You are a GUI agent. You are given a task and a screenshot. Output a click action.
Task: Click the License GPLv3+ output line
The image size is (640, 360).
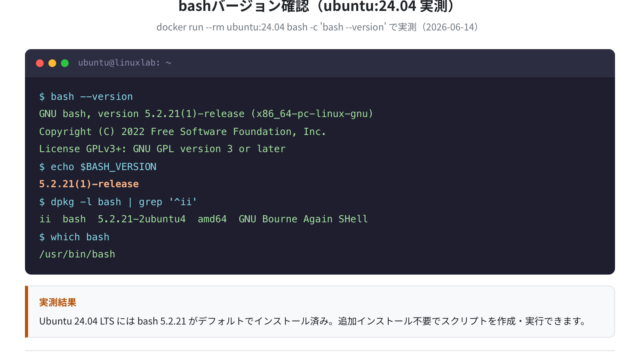162,149
